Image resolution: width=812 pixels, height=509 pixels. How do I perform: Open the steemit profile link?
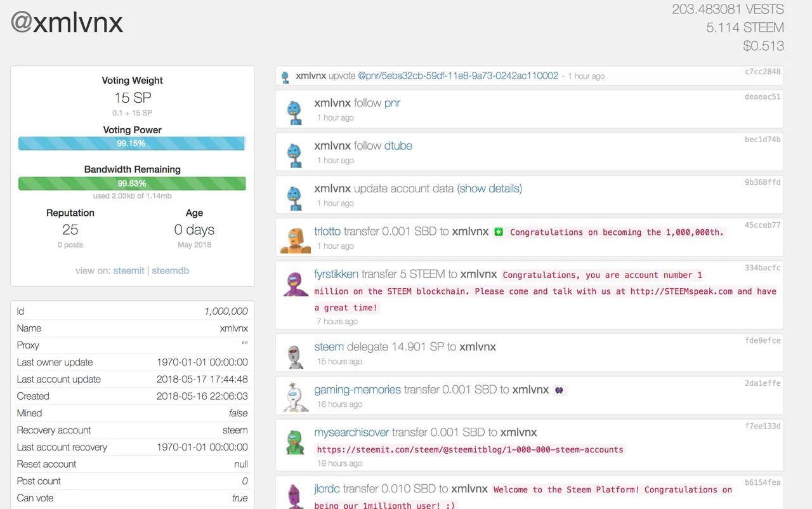[129, 270]
